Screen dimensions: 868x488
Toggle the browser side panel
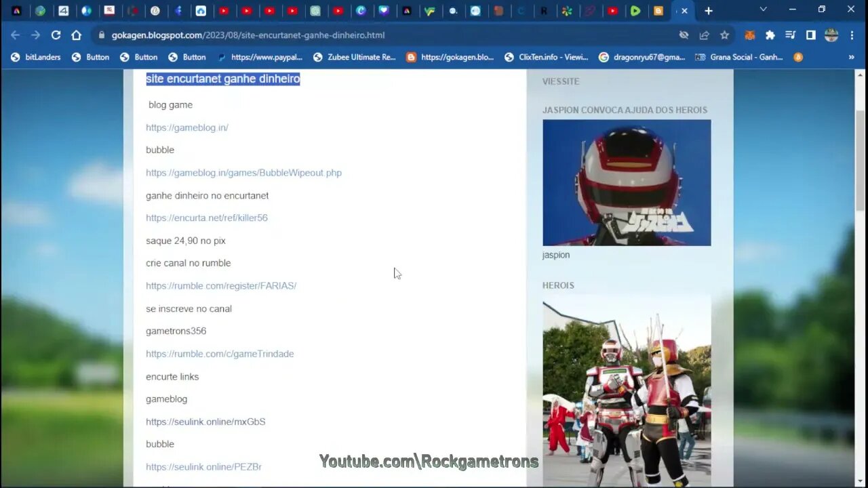(x=810, y=35)
